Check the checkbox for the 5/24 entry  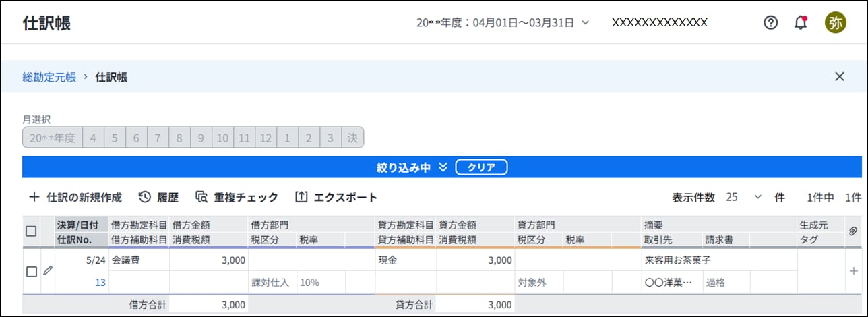[x=31, y=271]
